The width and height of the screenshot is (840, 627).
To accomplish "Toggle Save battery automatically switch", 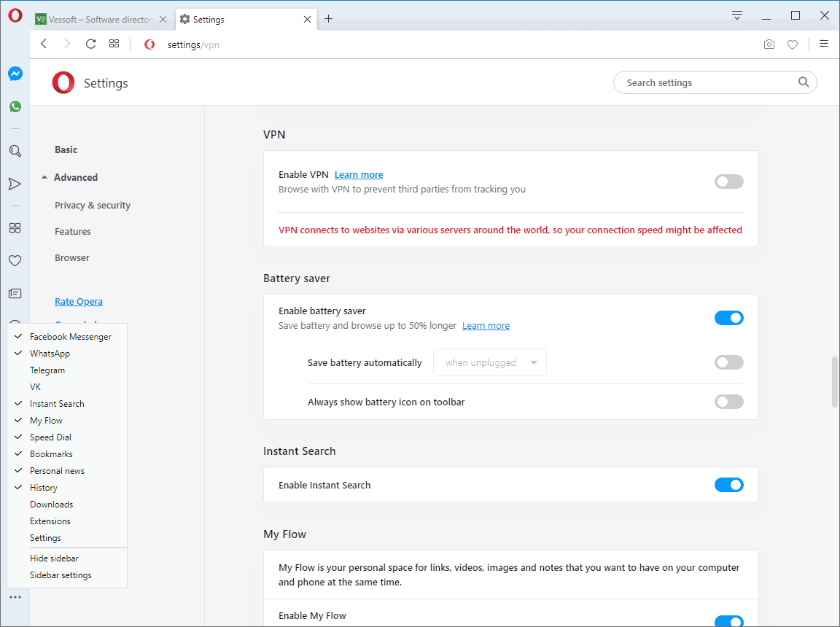I will click(728, 362).
